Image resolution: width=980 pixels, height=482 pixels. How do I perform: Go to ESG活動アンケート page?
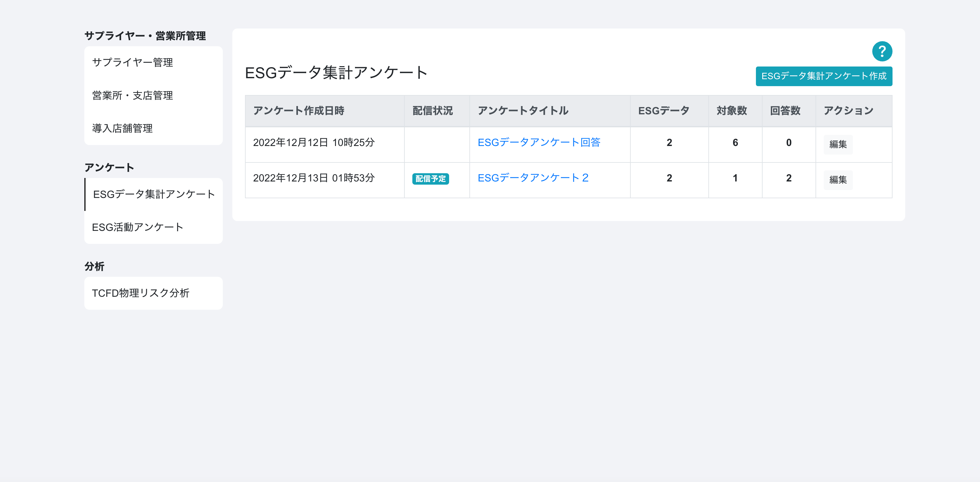click(x=137, y=227)
